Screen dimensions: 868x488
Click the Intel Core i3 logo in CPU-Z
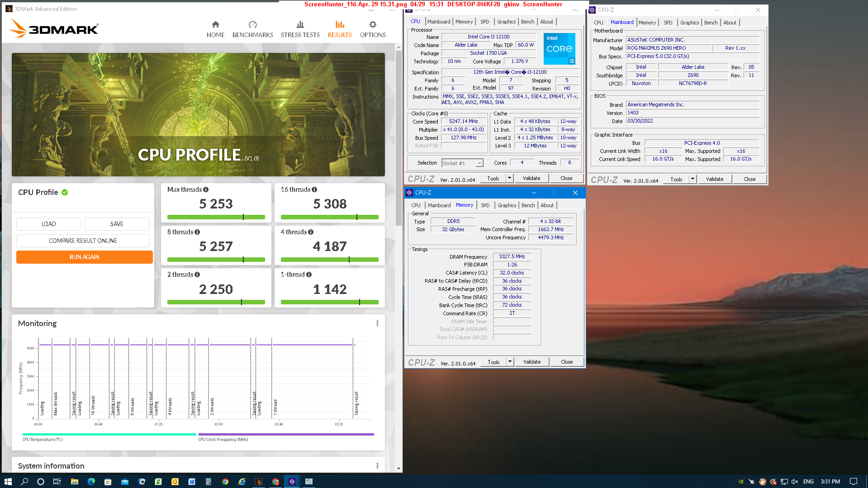pyautogui.click(x=559, y=48)
